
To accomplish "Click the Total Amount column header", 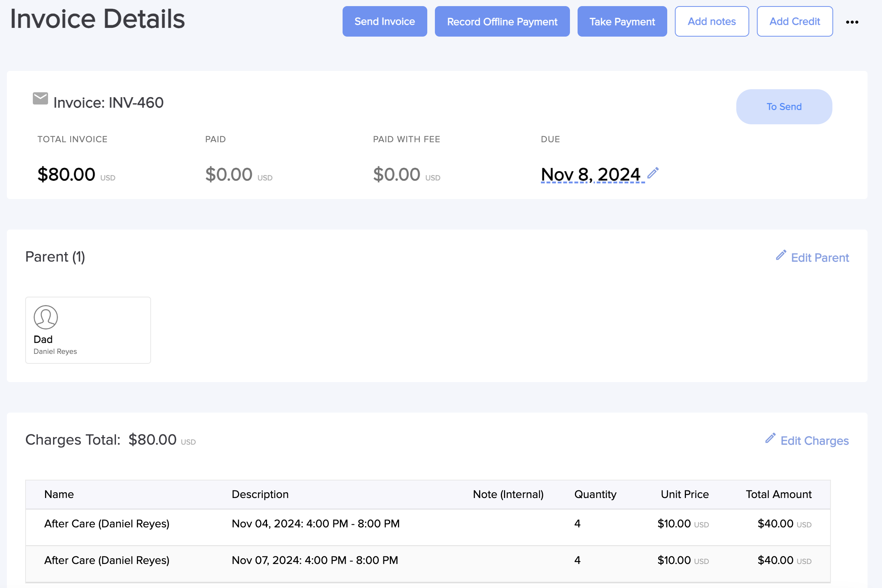I will [778, 495].
